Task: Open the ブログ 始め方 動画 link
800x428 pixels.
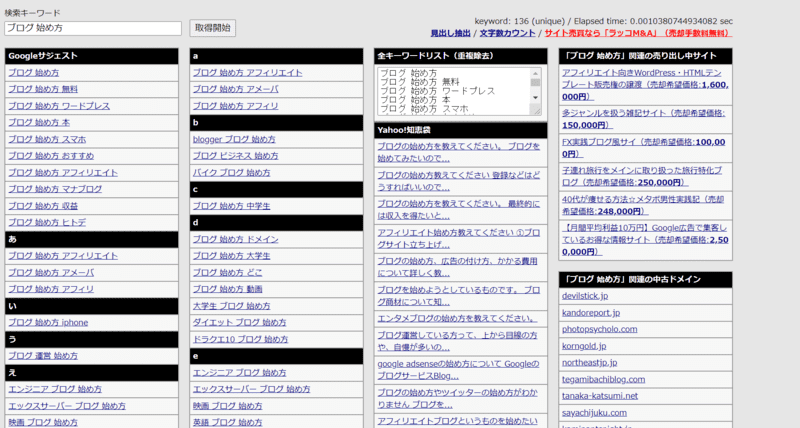Action: click(x=228, y=289)
